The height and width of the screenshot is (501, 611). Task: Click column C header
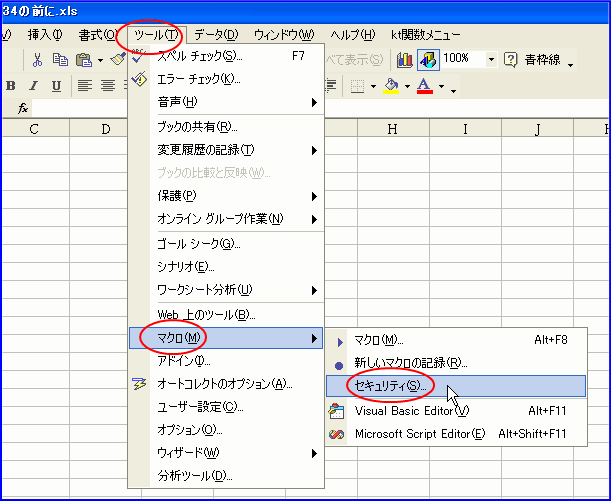35,128
